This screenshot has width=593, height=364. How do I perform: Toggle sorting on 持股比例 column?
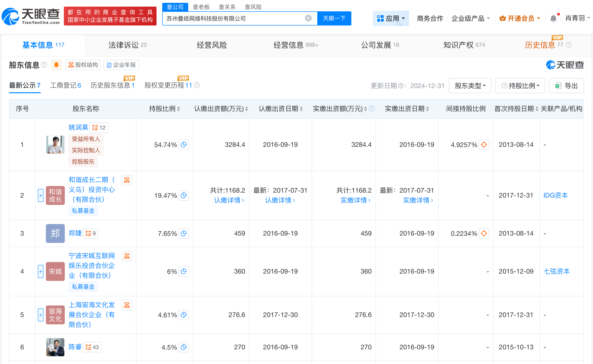click(x=179, y=109)
